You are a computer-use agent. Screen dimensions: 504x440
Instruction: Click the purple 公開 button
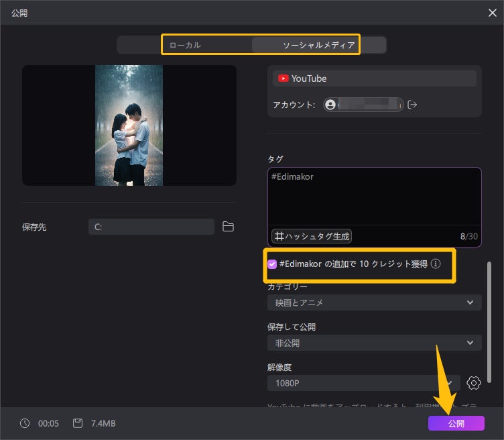point(456,423)
